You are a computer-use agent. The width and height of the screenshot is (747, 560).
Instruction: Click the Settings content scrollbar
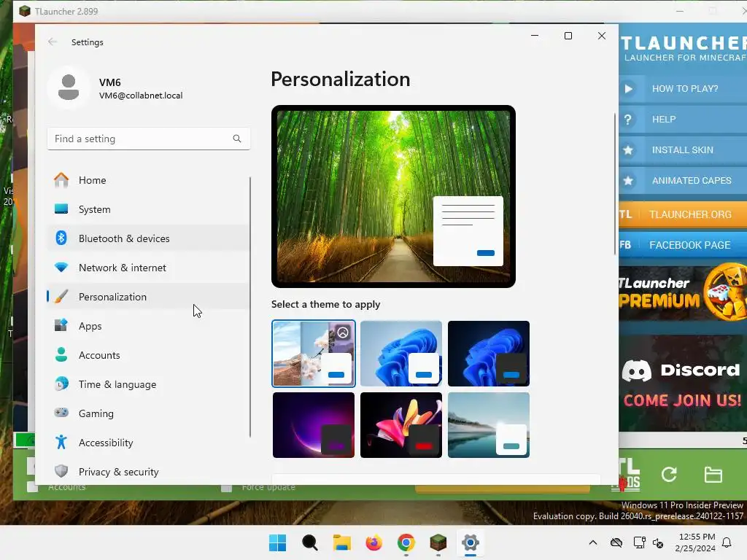pos(614,184)
